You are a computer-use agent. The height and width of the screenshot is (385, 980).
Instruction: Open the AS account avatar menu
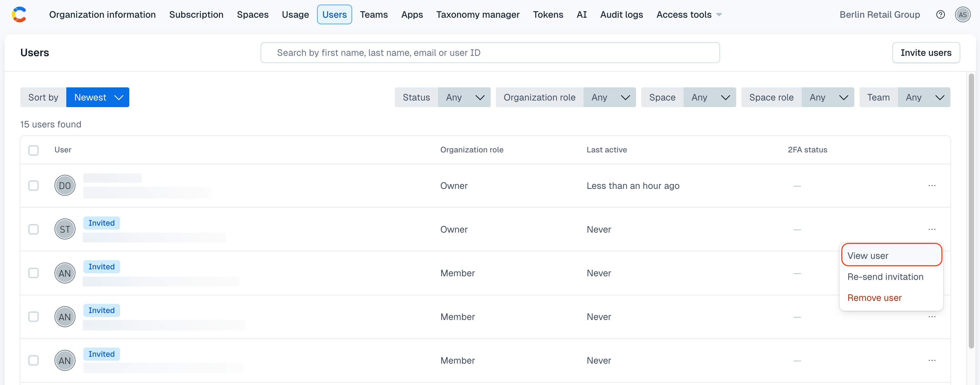coord(963,14)
